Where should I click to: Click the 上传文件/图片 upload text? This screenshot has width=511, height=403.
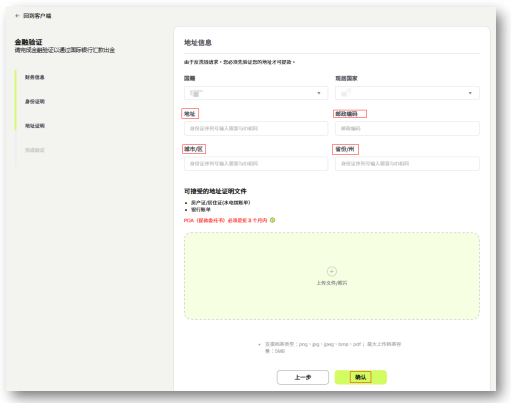click(332, 283)
